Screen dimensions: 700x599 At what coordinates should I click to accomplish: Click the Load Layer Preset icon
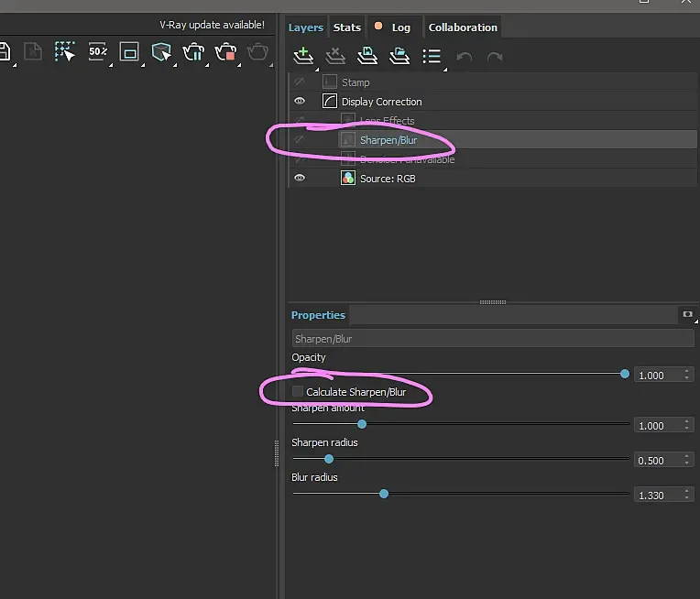(399, 56)
